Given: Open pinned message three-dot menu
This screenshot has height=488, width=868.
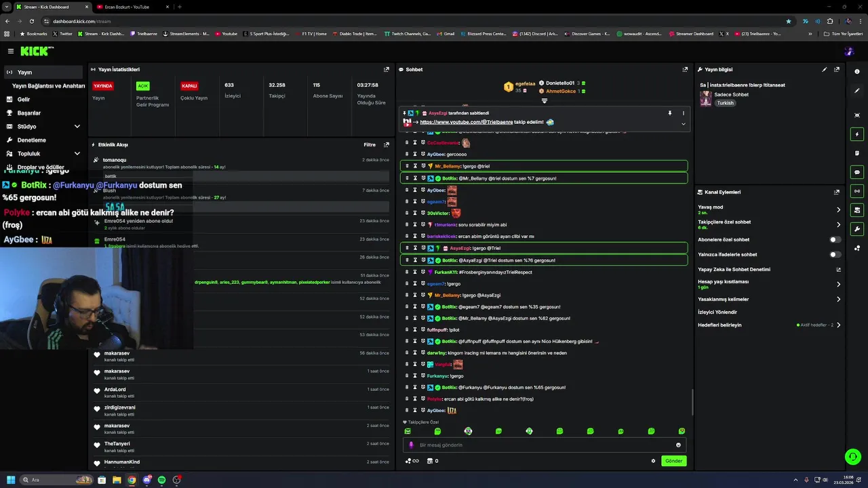Looking at the screenshot, I should click(683, 113).
